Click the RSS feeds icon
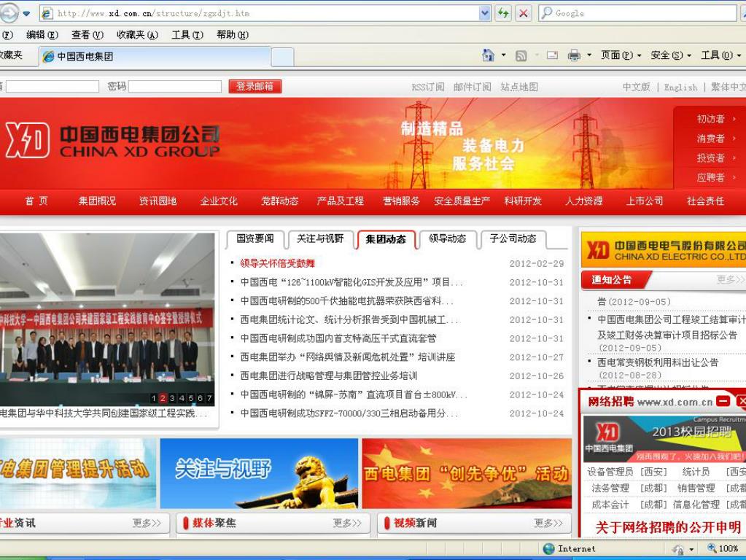This screenshot has width=746, height=560. [x=521, y=55]
